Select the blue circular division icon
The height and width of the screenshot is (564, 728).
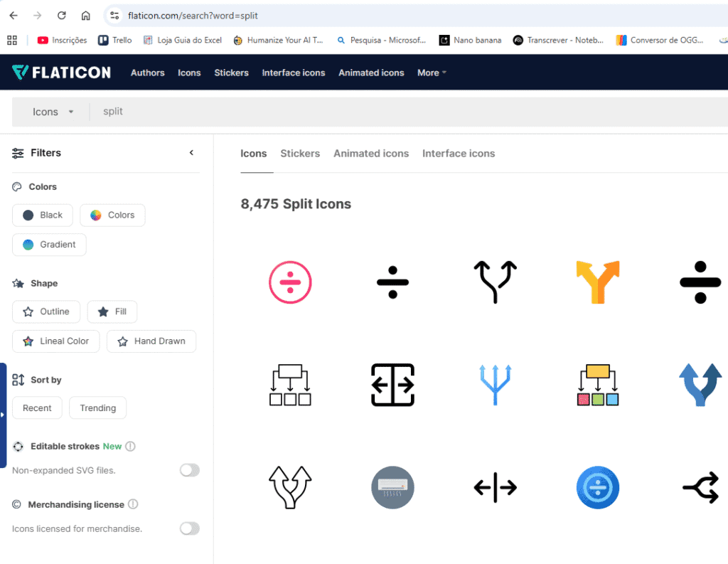point(597,488)
